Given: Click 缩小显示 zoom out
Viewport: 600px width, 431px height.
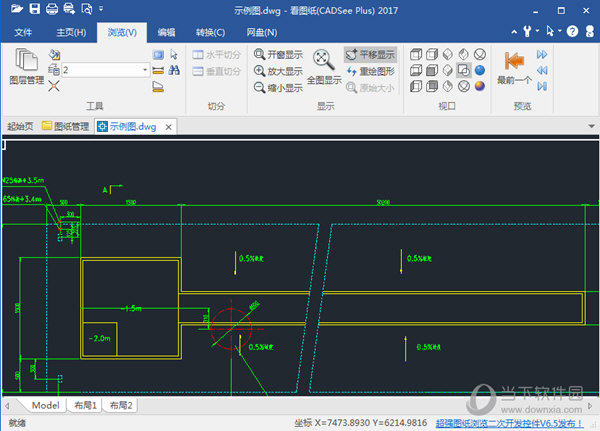Looking at the screenshot, I should click(278, 88).
